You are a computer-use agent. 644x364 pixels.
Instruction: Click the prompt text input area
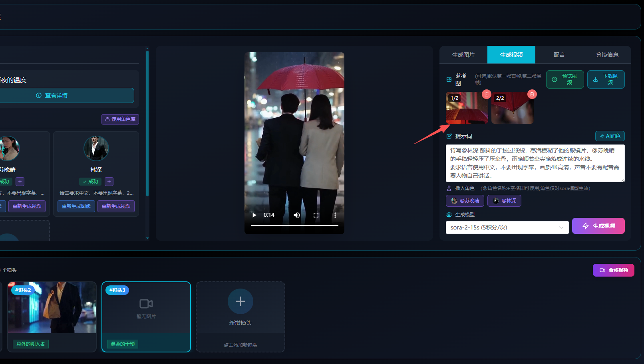pyautogui.click(x=535, y=163)
